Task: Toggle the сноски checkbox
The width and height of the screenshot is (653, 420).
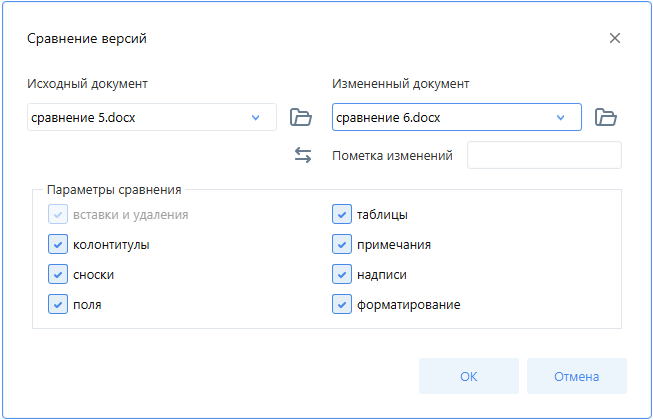Action: [56, 274]
